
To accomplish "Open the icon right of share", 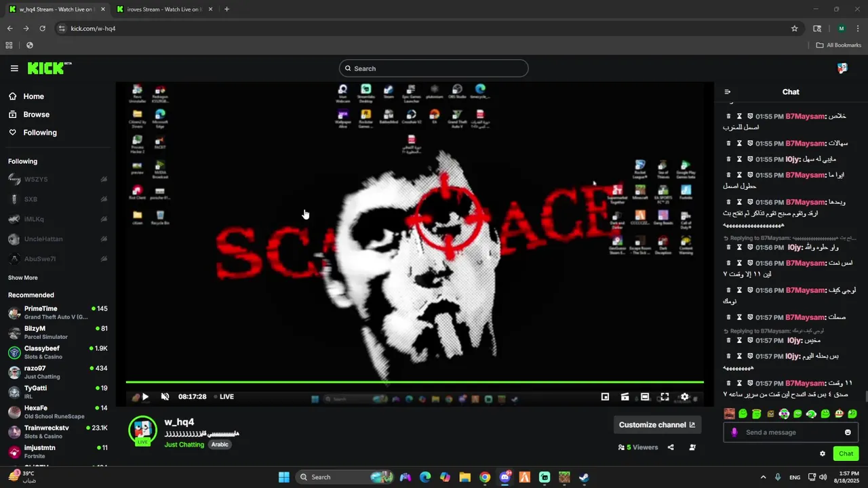I will pyautogui.click(x=692, y=447).
